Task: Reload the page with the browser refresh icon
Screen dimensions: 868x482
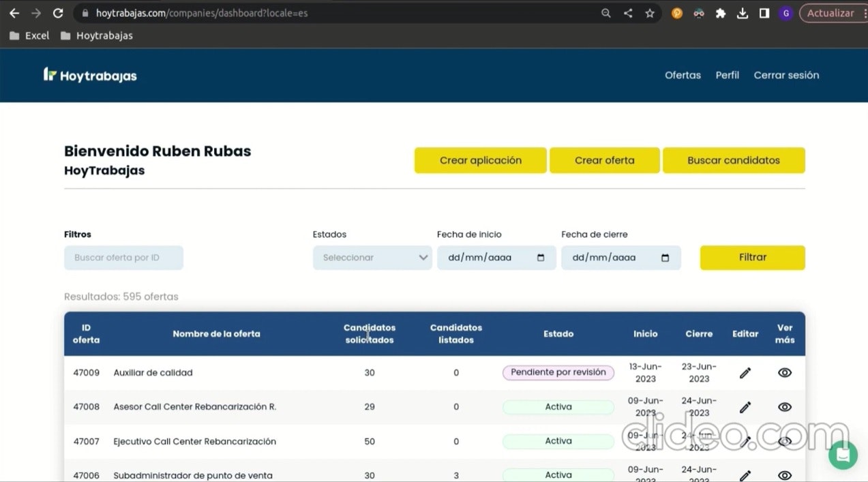Action: point(58,13)
